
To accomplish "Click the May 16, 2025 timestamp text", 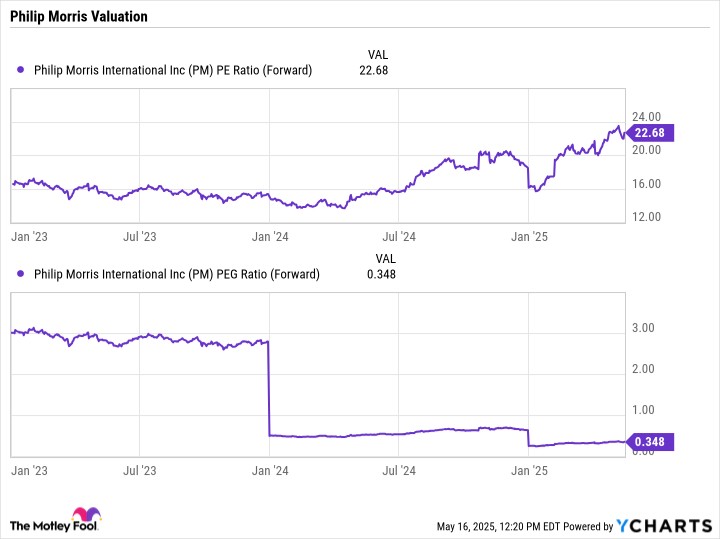I will click(497, 527).
